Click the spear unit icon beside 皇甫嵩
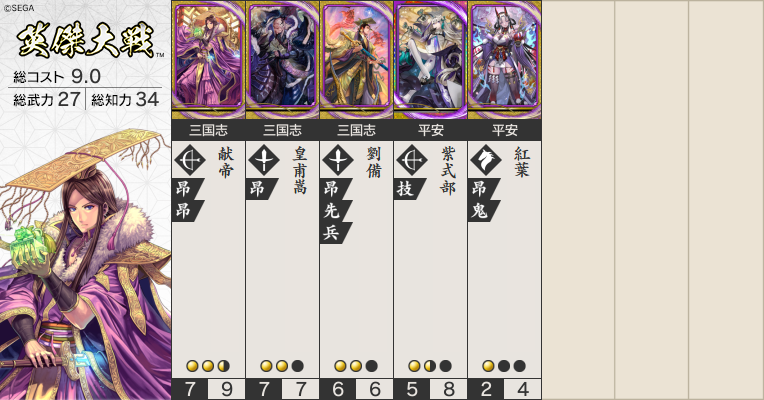Screen dimensions: 764x400 (264, 160)
